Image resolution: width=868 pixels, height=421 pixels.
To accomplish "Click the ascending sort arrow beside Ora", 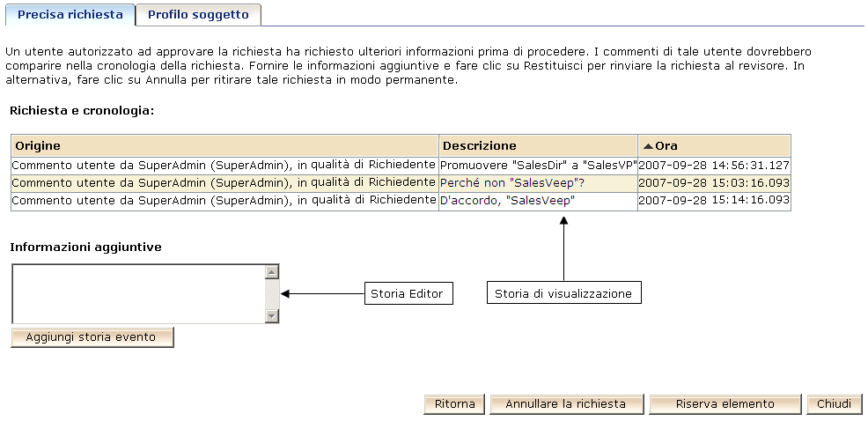I will (x=648, y=146).
